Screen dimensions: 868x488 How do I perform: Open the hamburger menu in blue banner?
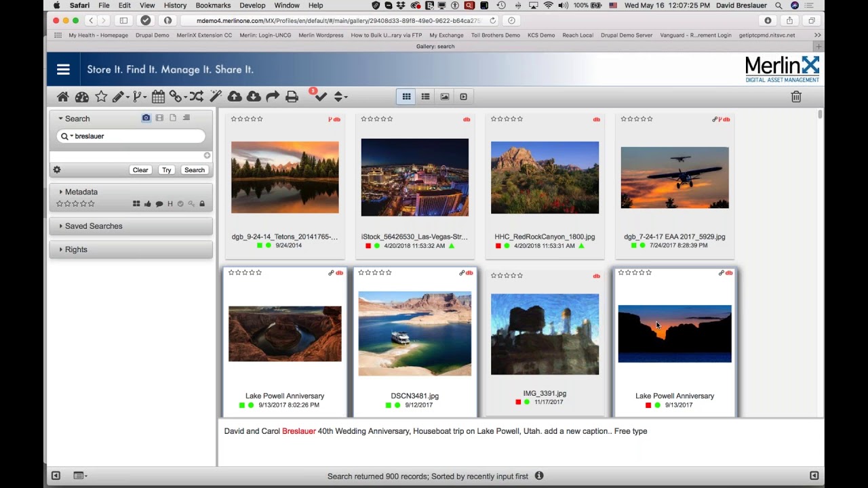tap(63, 69)
